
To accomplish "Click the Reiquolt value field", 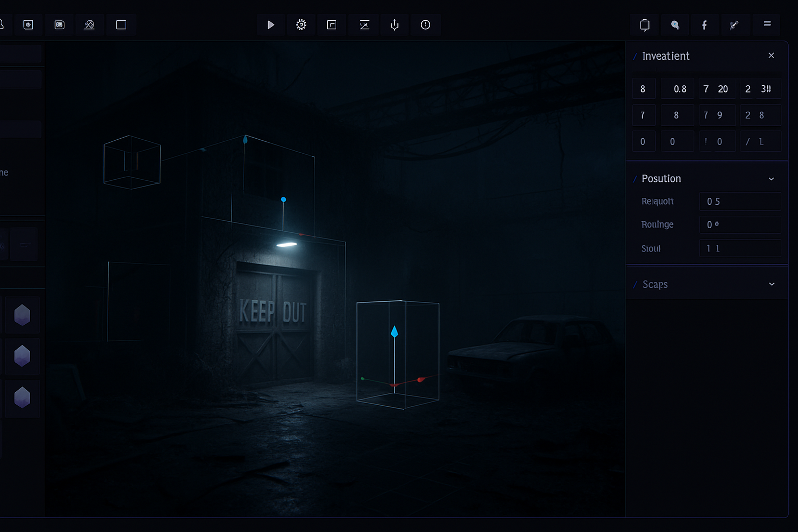I will 740,202.
